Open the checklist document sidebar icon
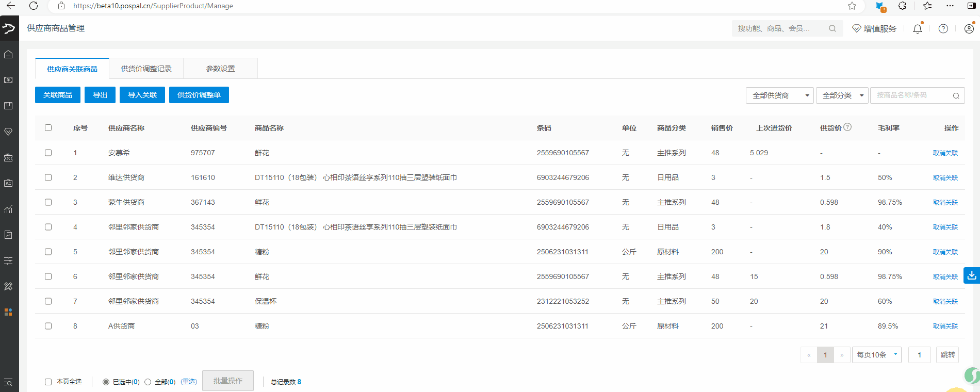This screenshot has width=980, height=392. tap(8, 235)
